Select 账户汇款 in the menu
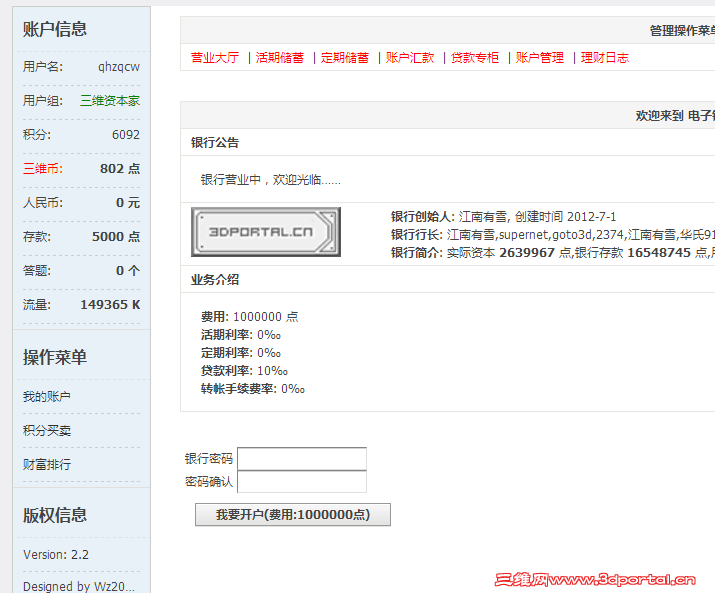Image resolution: width=715 pixels, height=593 pixels. click(409, 57)
